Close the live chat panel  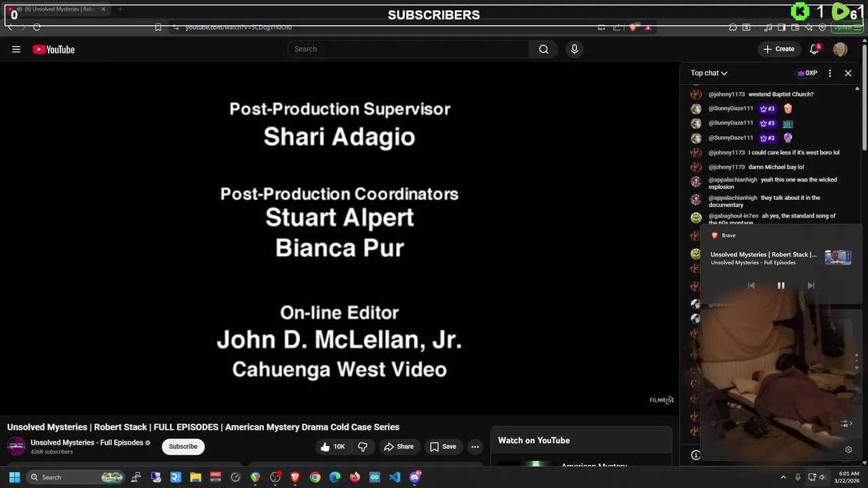pyautogui.click(x=848, y=73)
